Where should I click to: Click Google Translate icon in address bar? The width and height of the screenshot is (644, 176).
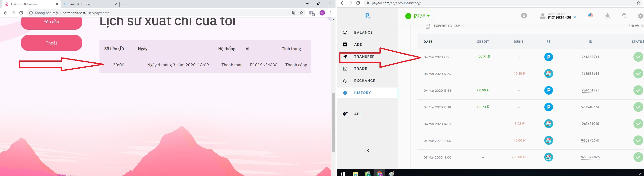click(294, 13)
